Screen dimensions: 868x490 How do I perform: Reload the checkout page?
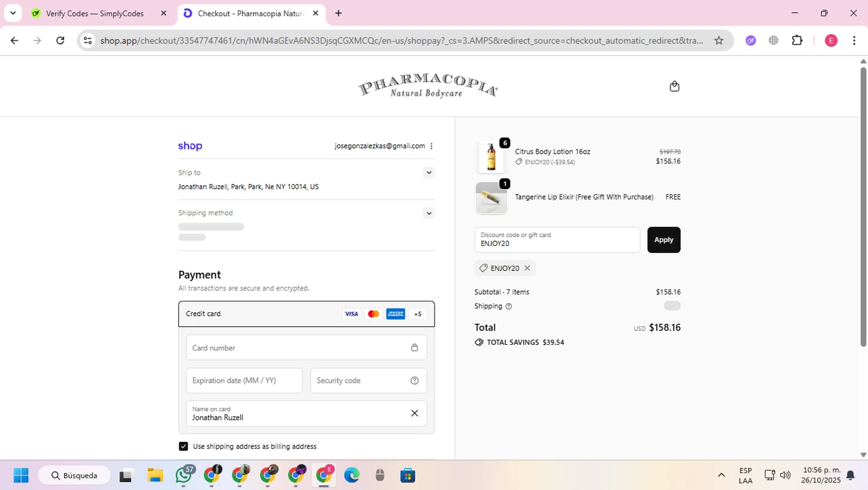pyautogui.click(x=60, y=40)
